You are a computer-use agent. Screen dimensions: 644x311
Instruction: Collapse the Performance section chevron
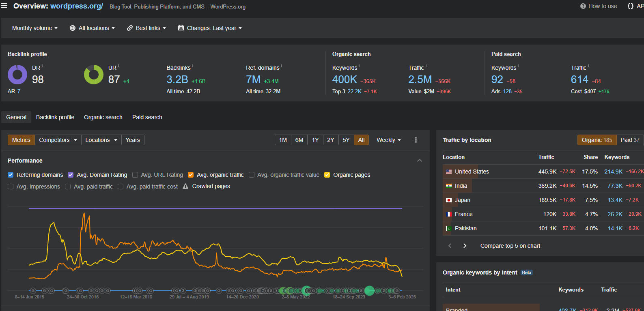[420, 161]
